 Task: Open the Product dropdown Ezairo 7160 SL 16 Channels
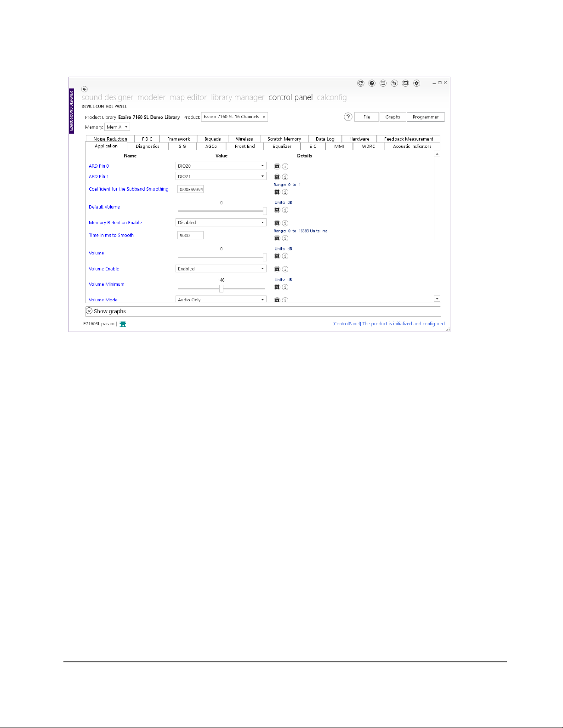click(x=234, y=117)
